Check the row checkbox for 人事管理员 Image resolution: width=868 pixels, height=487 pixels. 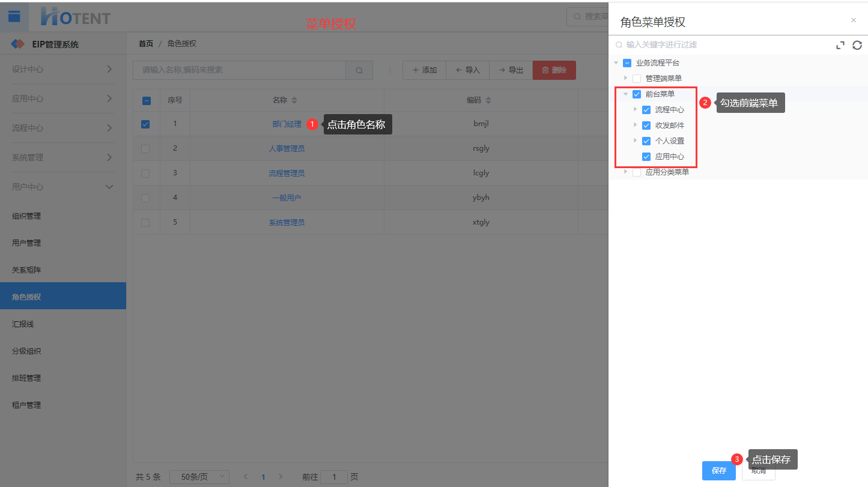(x=145, y=149)
